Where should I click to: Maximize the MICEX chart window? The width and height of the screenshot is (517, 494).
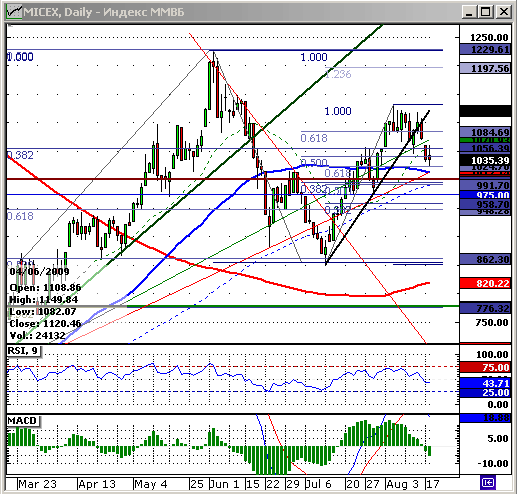(x=486, y=12)
